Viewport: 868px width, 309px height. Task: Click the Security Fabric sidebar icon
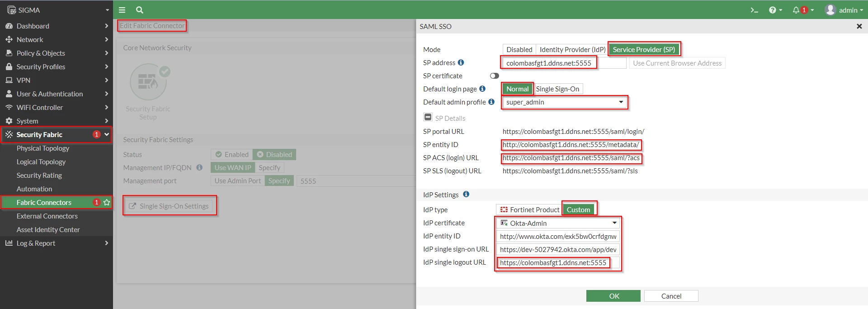click(x=9, y=134)
